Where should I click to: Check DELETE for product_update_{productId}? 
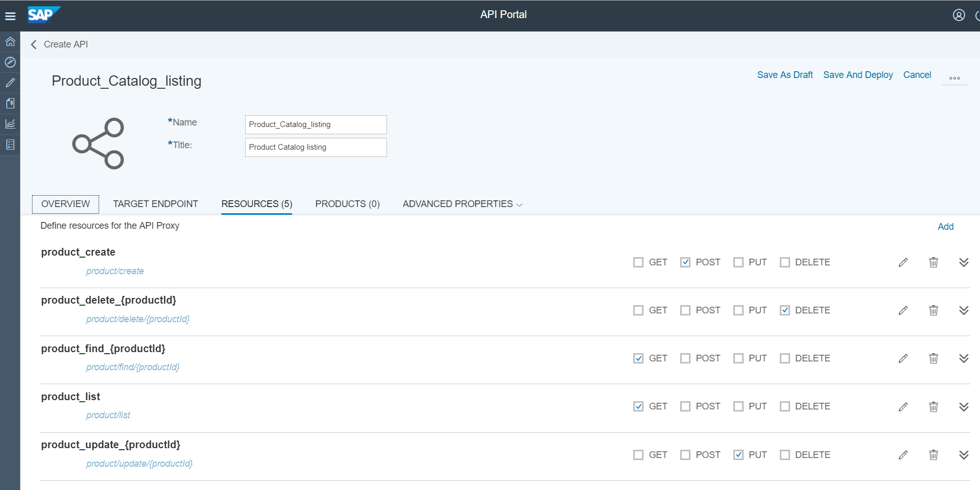785,455
